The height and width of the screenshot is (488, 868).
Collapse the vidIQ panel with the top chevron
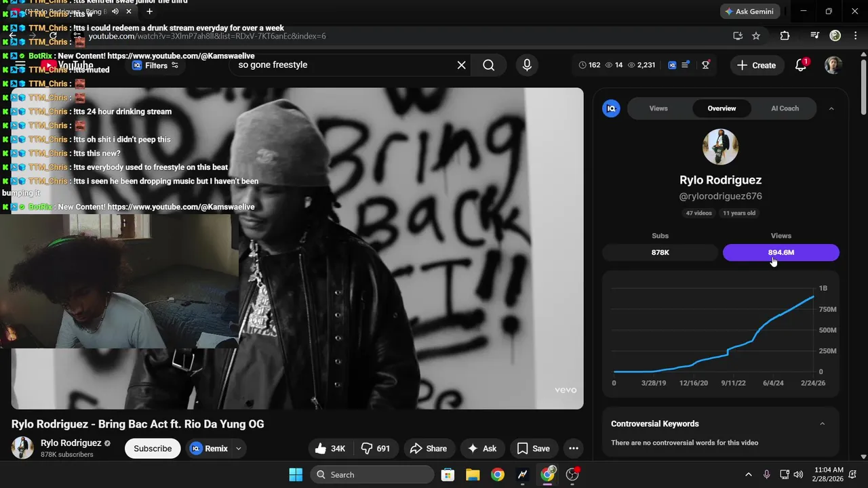tap(831, 108)
